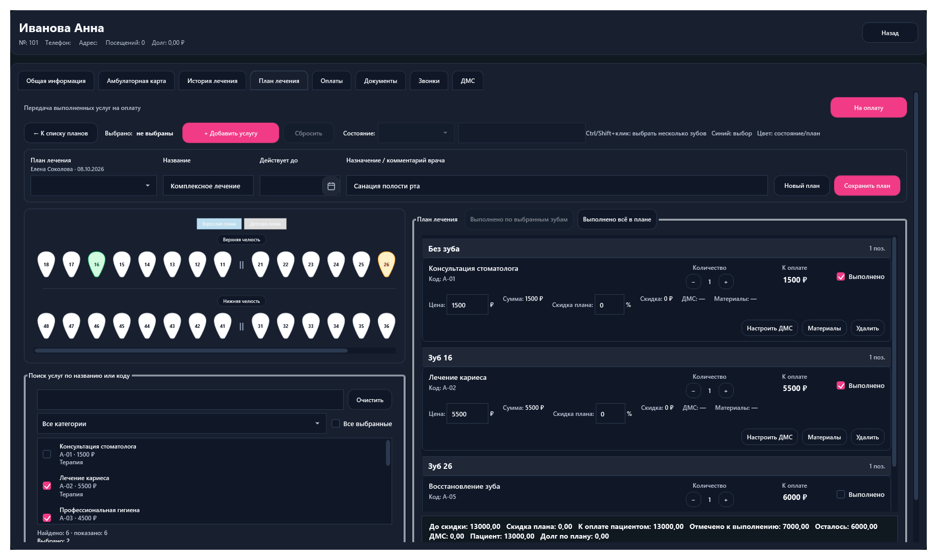Switch to the Оплаты tab
This screenshot has width=937, height=560.
point(332,80)
